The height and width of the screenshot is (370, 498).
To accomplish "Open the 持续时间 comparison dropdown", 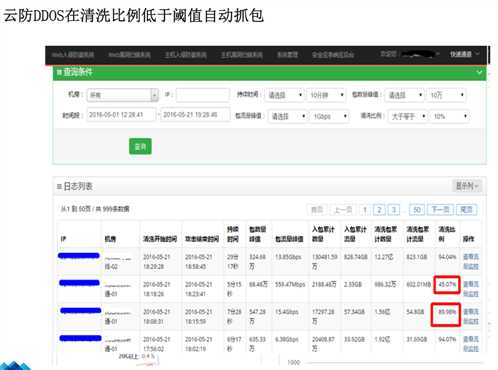I will (285, 95).
